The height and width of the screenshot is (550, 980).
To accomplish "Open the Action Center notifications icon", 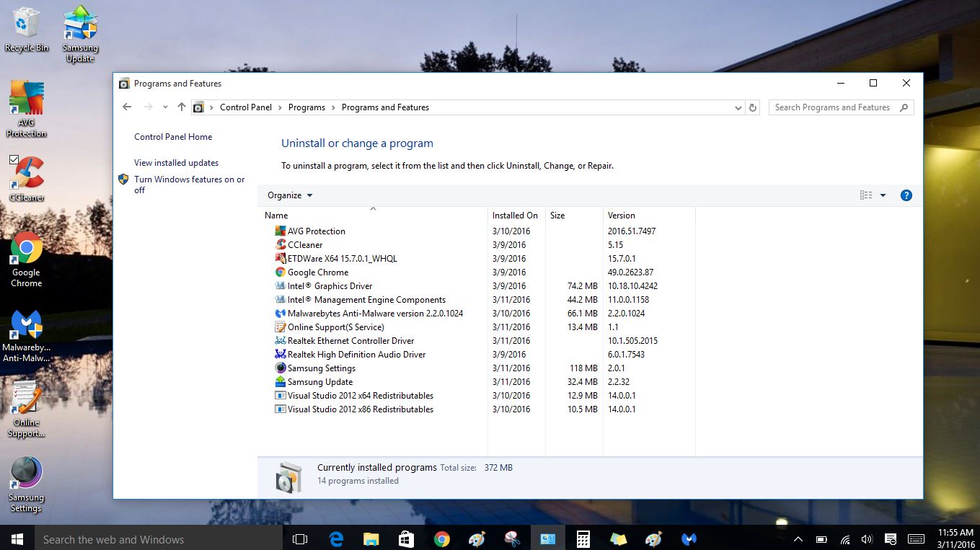I will tap(891, 538).
